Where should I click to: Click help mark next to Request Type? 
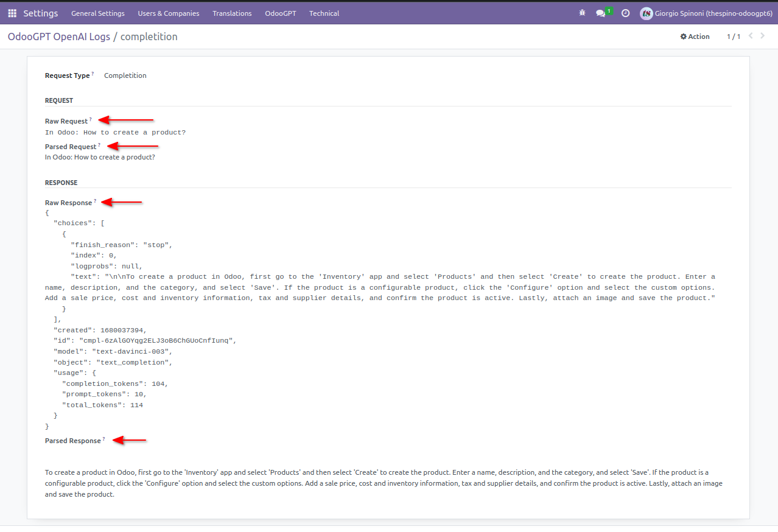click(x=93, y=74)
